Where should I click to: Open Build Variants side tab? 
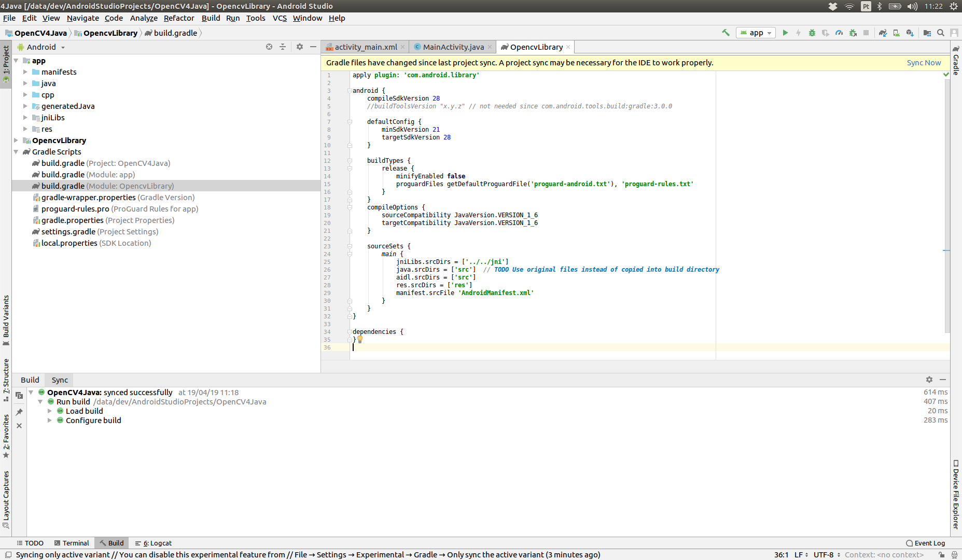[x=6, y=320]
